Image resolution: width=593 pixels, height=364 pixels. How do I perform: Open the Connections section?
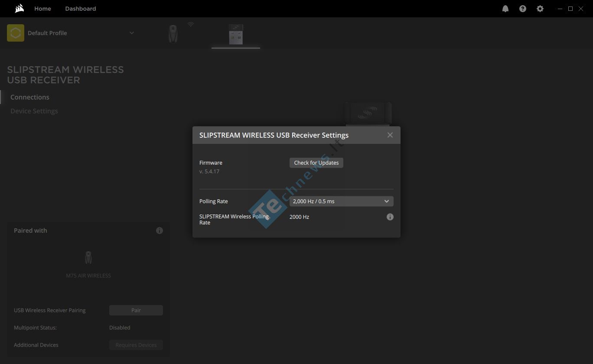pos(30,97)
